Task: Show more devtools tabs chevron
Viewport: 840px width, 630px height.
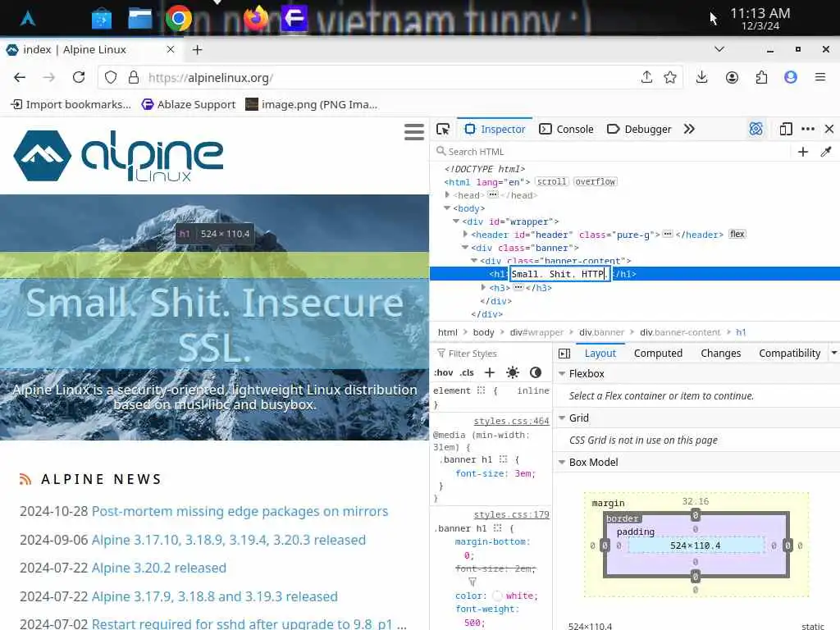Action: [689, 129]
